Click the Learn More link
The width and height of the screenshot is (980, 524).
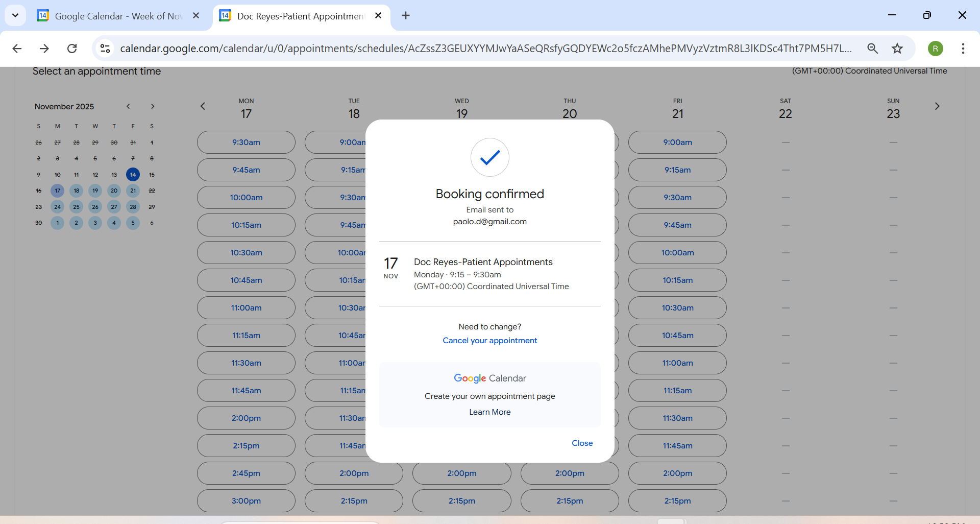point(489,412)
